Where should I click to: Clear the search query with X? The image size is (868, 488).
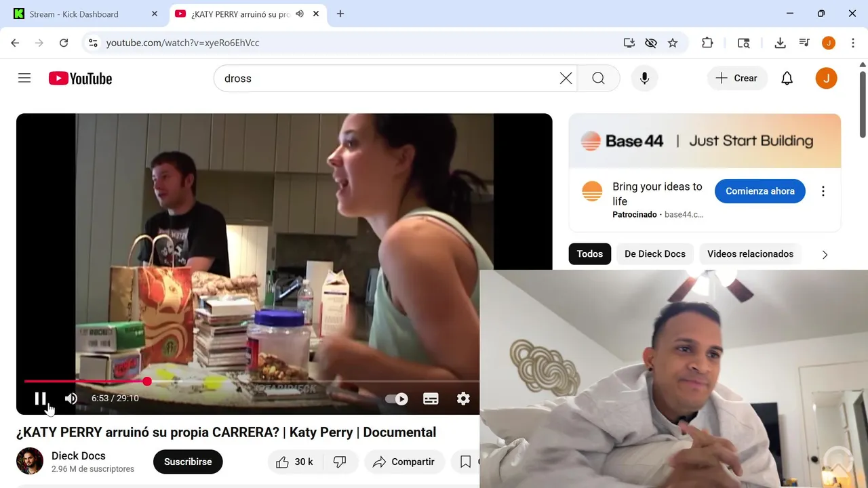pyautogui.click(x=566, y=79)
